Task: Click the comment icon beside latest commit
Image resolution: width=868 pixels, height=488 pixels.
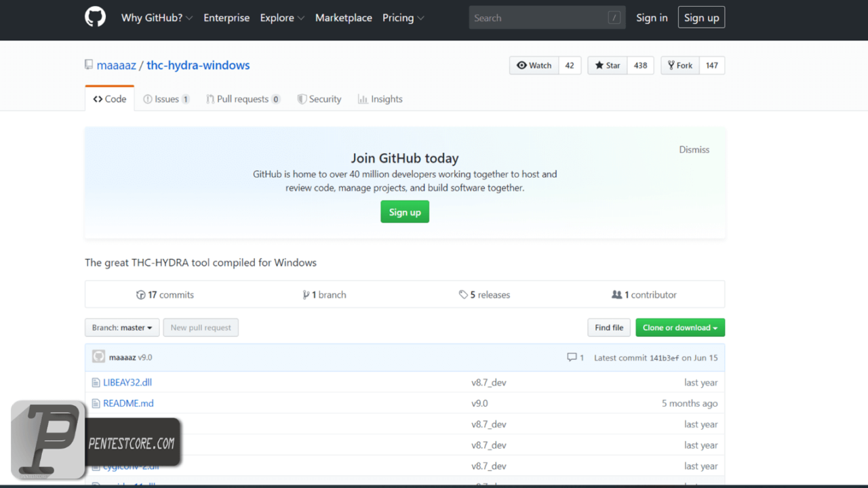Action: coord(572,357)
